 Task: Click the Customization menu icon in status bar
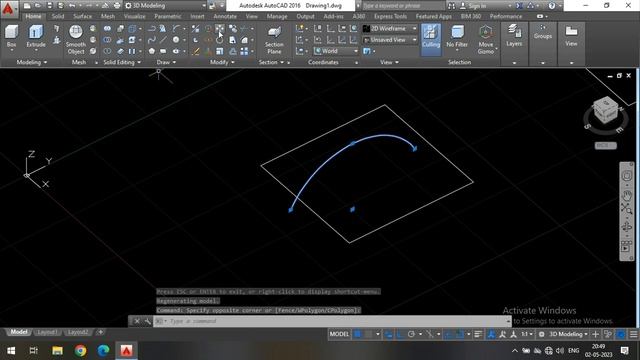tap(633, 334)
